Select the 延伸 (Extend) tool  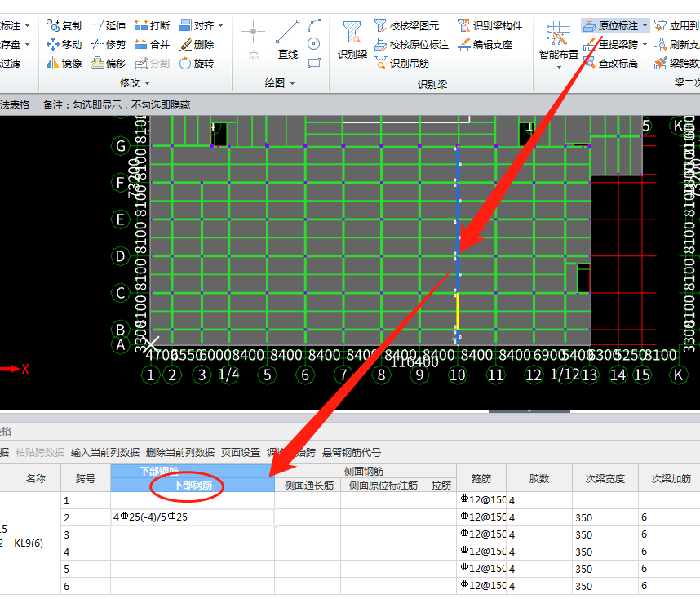pyautogui.click(x=108, y=25)
